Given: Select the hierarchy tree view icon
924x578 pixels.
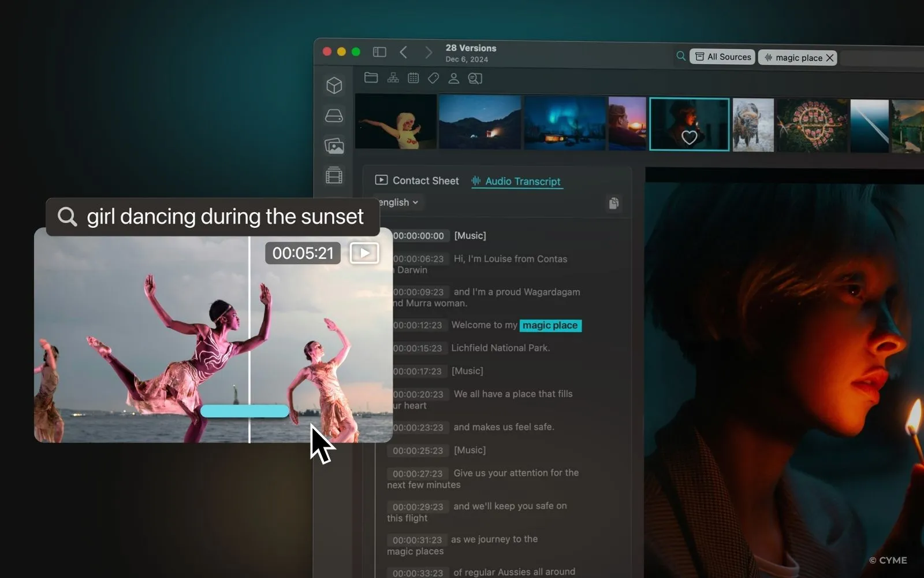Looking at the screenshot, I should tap(393, 78).
